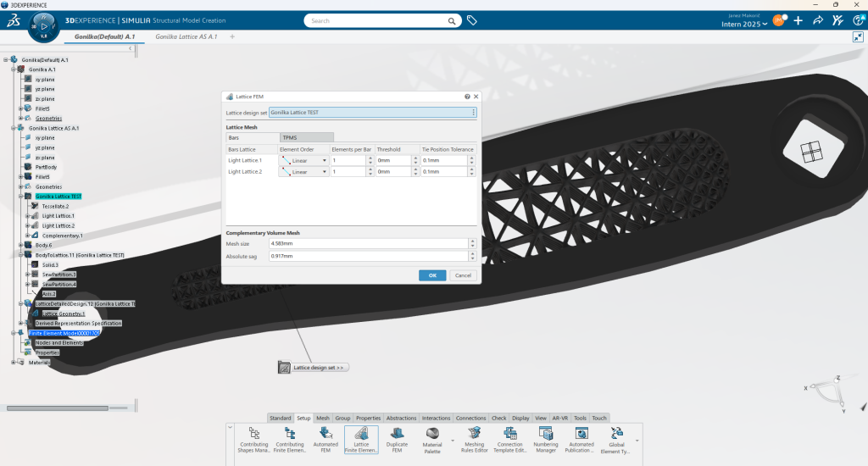Image resolution: width=868 pixels, height=466 pixels.
Task: Switch to the Gonilka Lattice AS A.1 tab
Action: 186,36
